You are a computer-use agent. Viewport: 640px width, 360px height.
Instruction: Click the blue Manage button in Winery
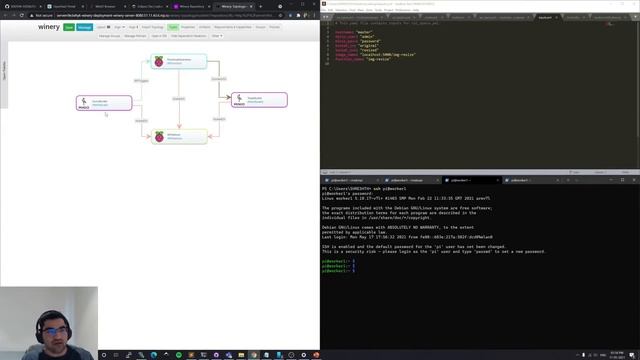coord(84,27)
